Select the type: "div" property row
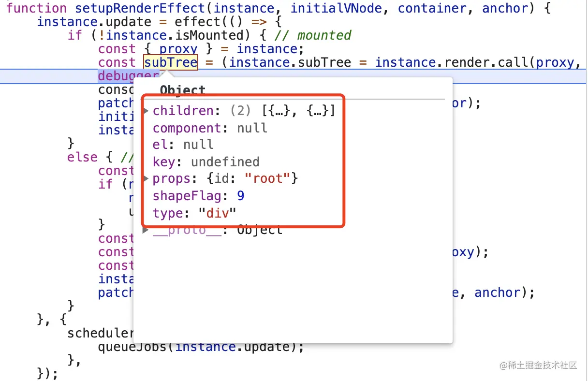Screen dimensions: 588x381 coord(194,213)
